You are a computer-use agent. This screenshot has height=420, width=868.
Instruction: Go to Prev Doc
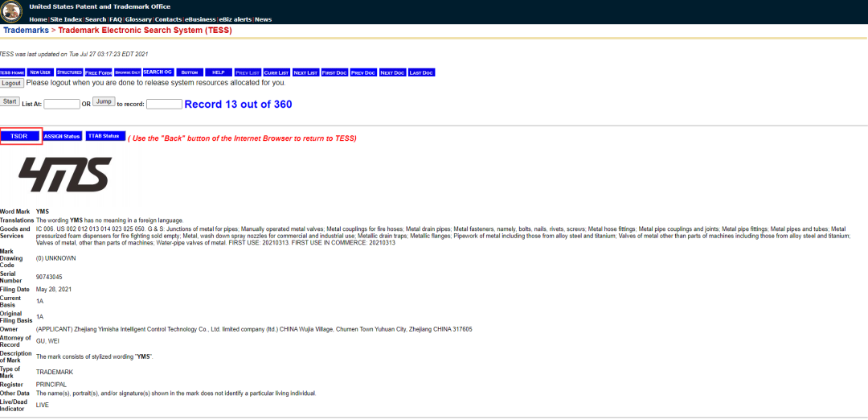point(364,72)
